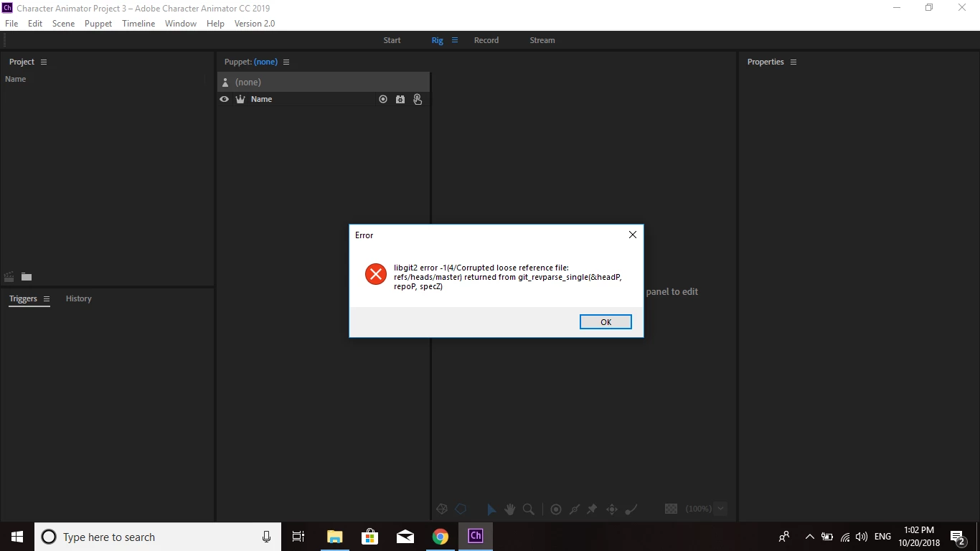Select the Pin tool

592,509
